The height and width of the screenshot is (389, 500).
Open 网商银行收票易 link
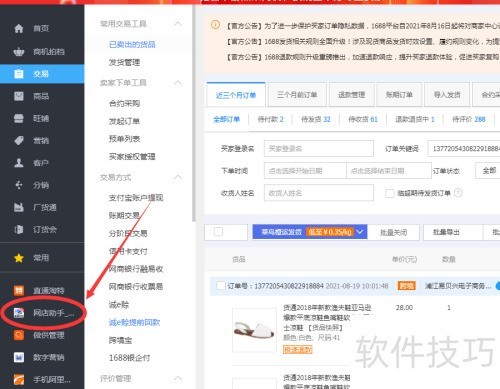click(x=136, y=286)
